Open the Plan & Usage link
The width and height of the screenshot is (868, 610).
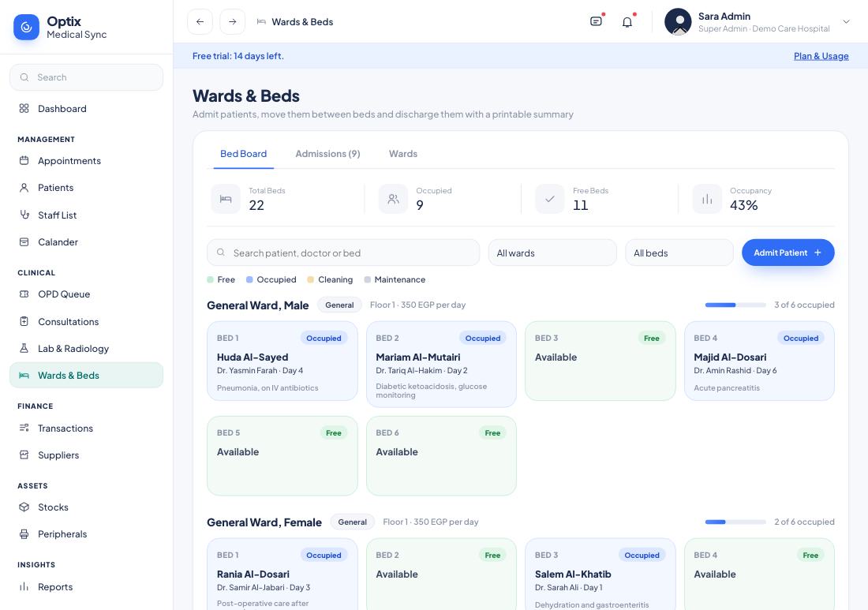(x=821, y=56)
